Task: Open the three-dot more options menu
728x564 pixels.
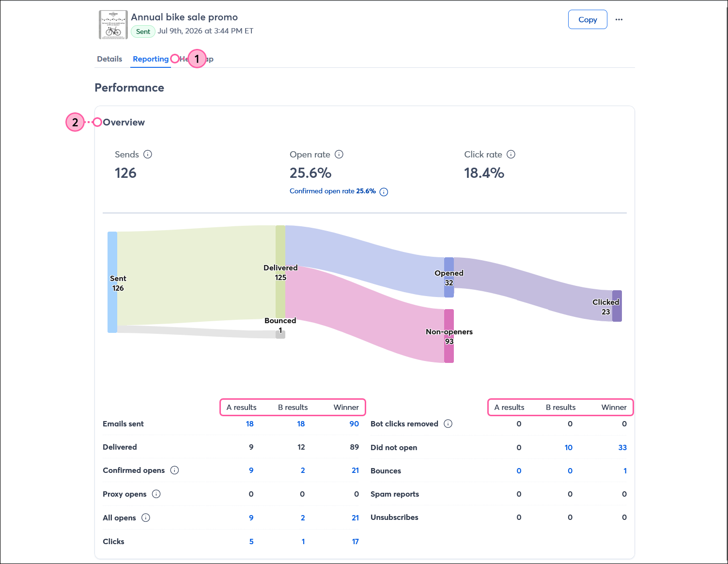Action: click(x=619, y=19)
